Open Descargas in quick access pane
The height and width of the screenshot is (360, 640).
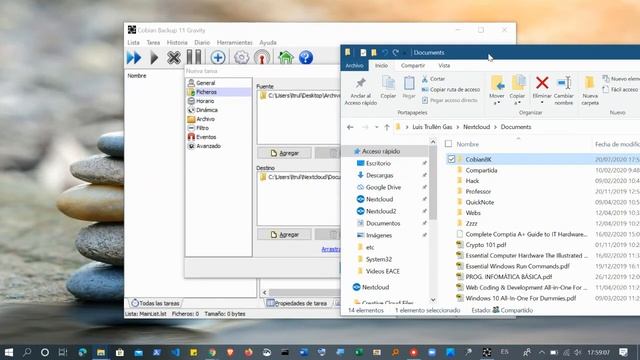pos(380,175)
